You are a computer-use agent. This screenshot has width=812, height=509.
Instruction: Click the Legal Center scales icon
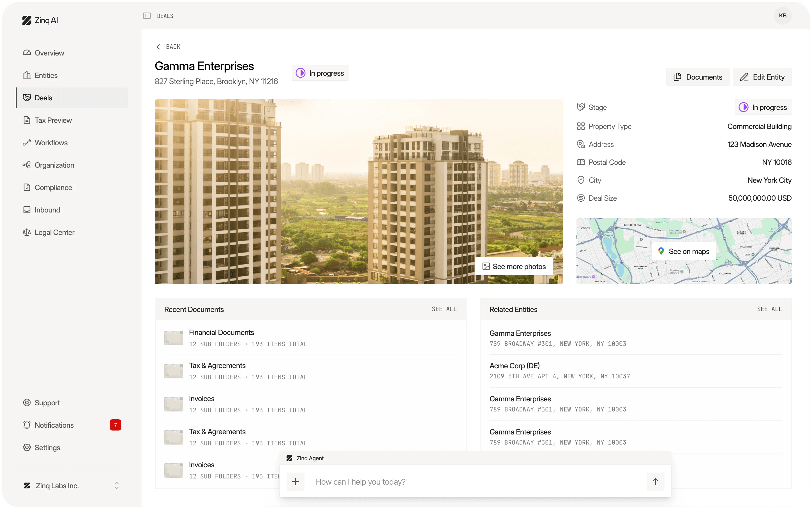click(x=27, y=232)
